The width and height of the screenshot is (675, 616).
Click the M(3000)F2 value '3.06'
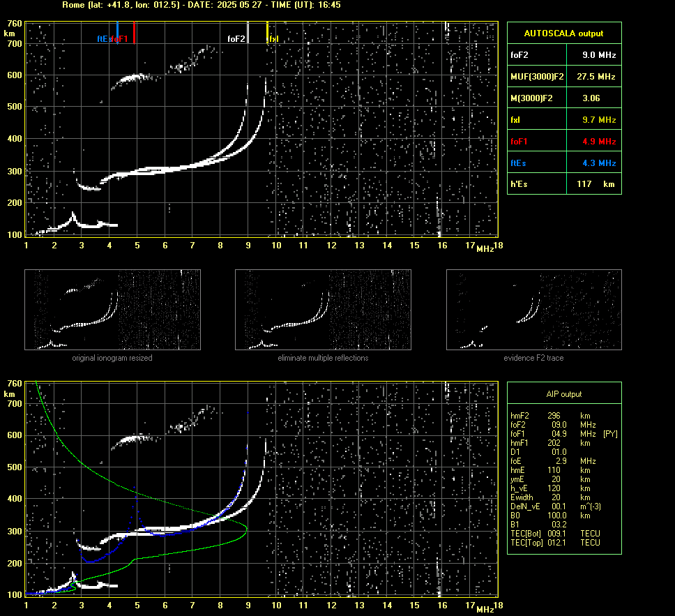pyautogui.click(x=591, y=98)
